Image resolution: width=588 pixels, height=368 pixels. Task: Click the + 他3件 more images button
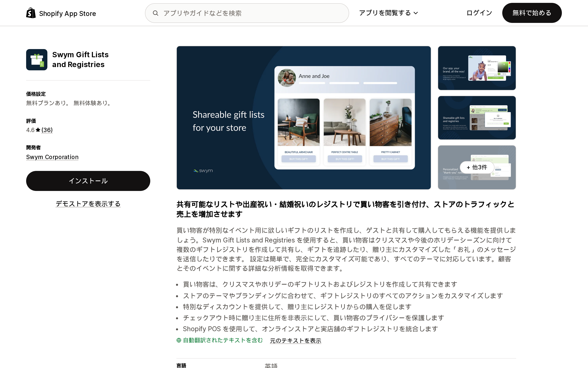click(x=477, y=167)
